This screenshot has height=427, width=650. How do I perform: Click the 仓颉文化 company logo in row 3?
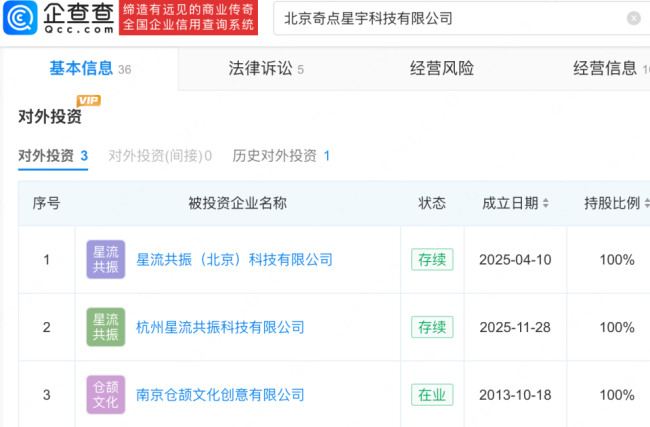tap(106, 394)
